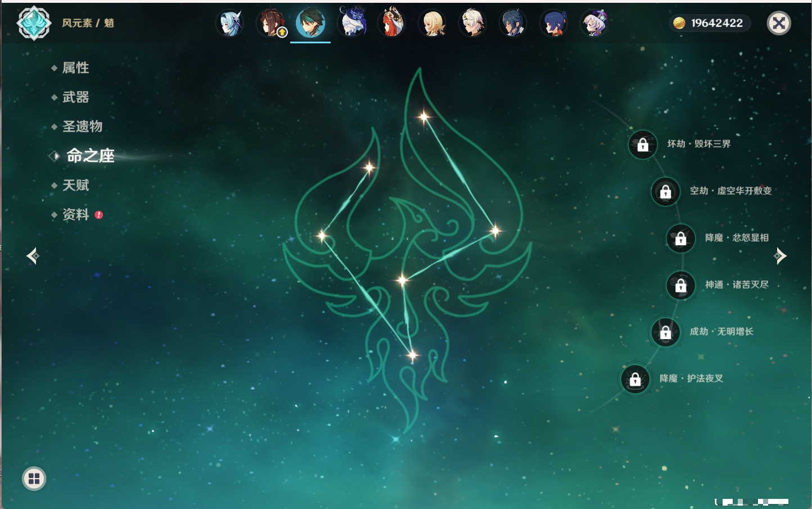
Task: Go to next character with right arrow
Action: [780, 256]
